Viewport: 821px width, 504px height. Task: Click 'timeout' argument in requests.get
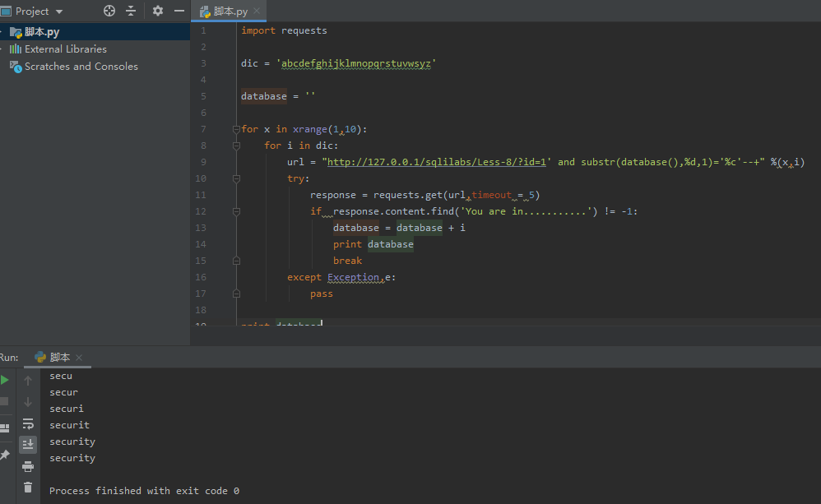(x=492, y=195)
